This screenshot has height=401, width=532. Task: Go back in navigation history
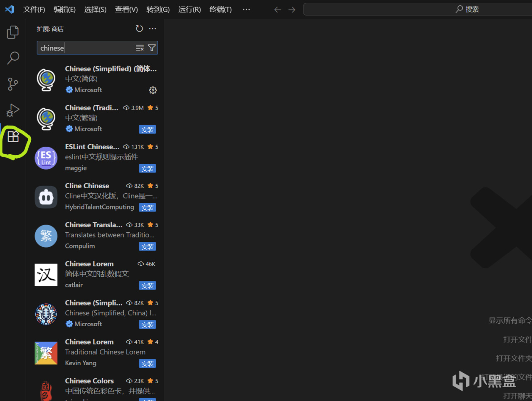click(278, 10)
